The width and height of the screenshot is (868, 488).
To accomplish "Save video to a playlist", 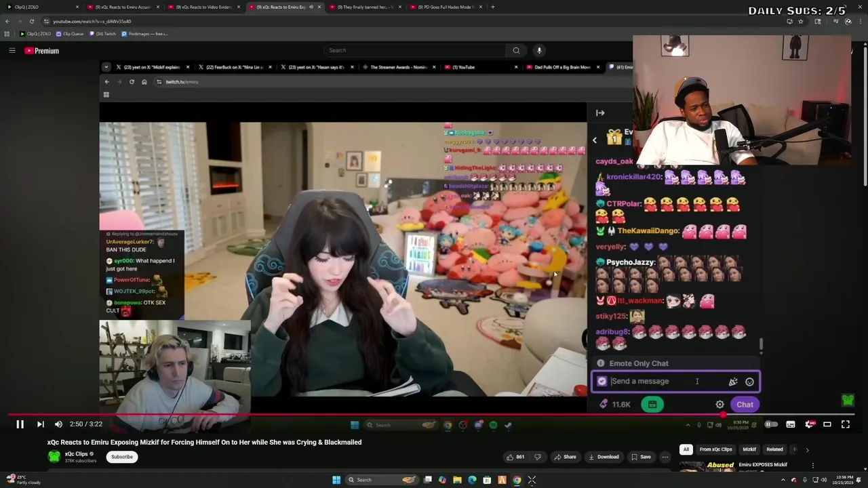I will point(640,457).
